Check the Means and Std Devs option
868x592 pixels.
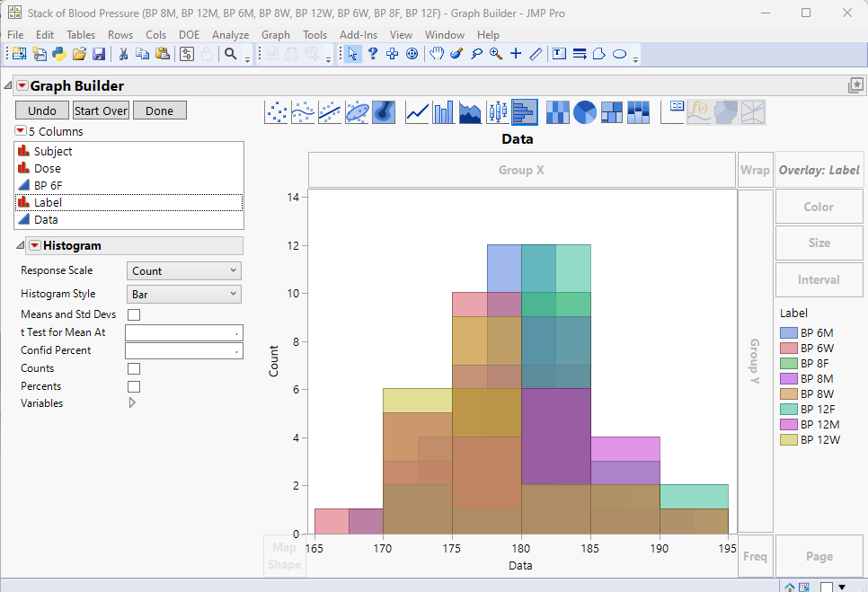pos(133,314)
